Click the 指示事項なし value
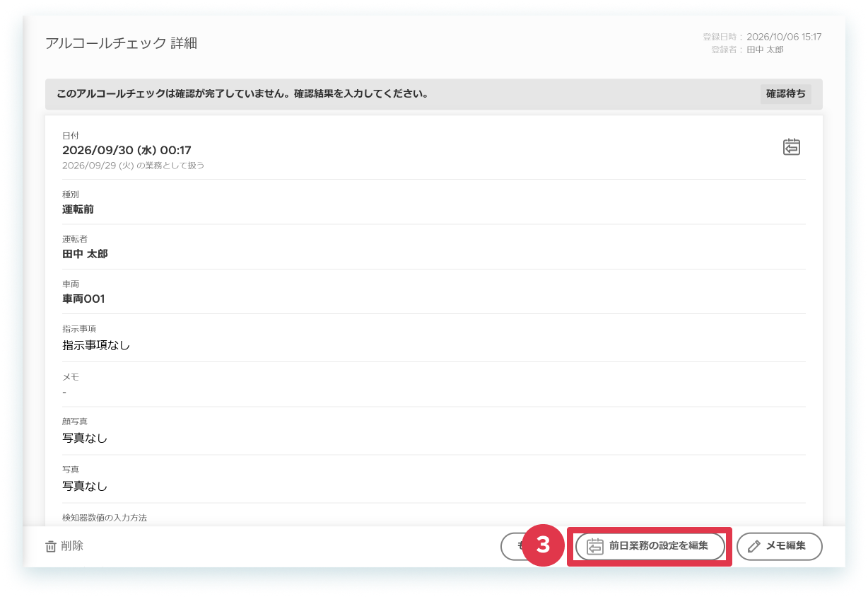This screenshot has height=597, width=868. point(96,345)
